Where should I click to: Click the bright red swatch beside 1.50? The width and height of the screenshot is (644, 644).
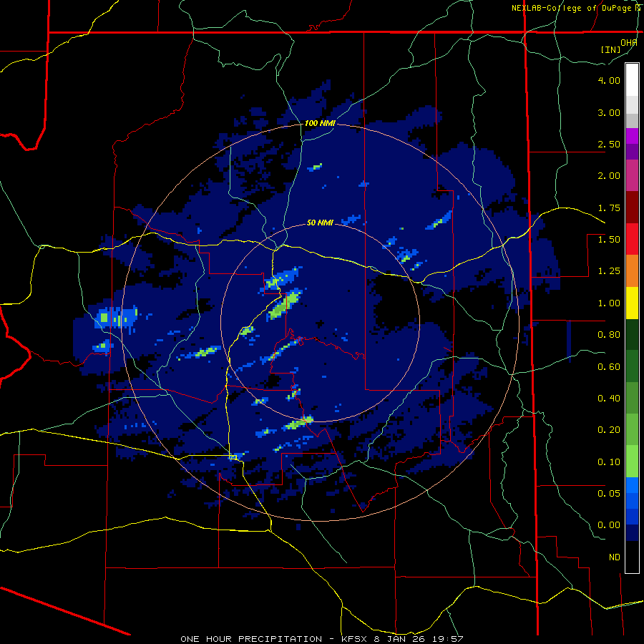coord(632,239)
